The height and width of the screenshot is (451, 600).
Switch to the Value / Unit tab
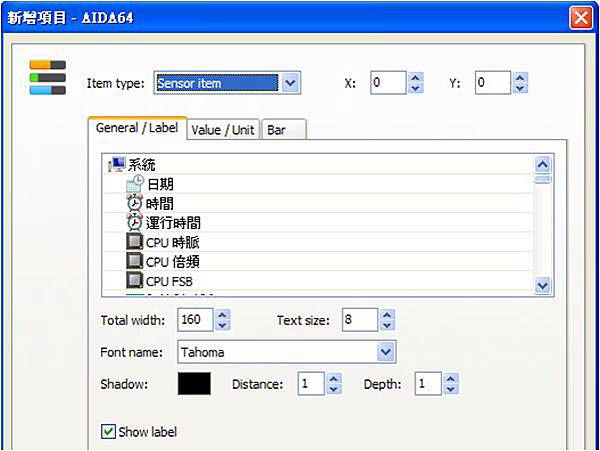(x=223, y=130)
